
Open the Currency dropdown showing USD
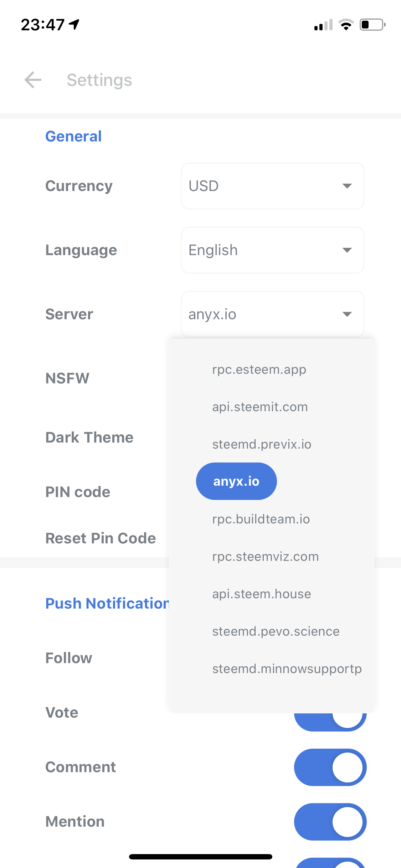272,186
